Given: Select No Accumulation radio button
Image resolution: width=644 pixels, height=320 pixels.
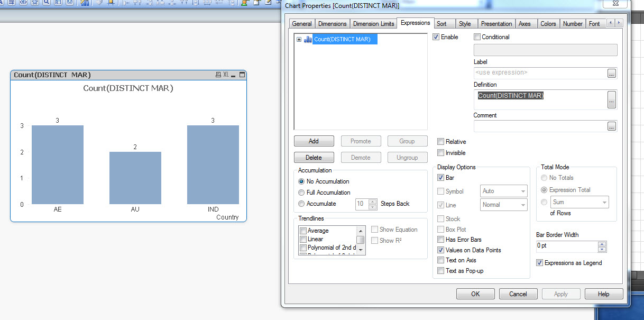Looking at the screenshot, I should 301,181.
